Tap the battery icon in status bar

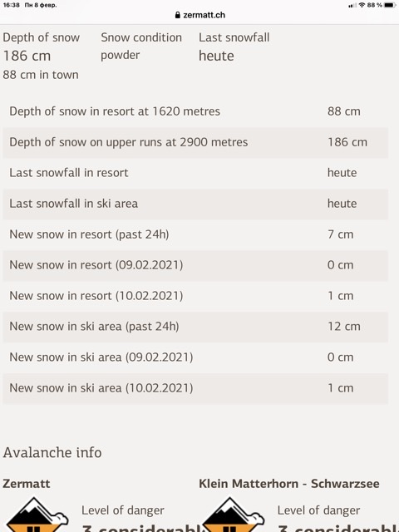[390, 5]
